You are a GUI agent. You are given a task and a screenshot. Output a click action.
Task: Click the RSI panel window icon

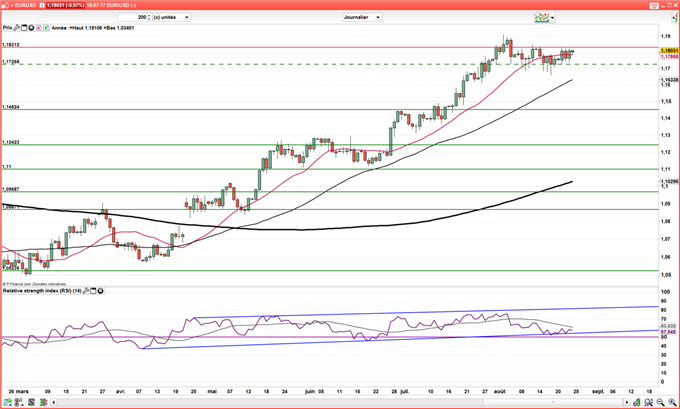(x=93, y=291)
